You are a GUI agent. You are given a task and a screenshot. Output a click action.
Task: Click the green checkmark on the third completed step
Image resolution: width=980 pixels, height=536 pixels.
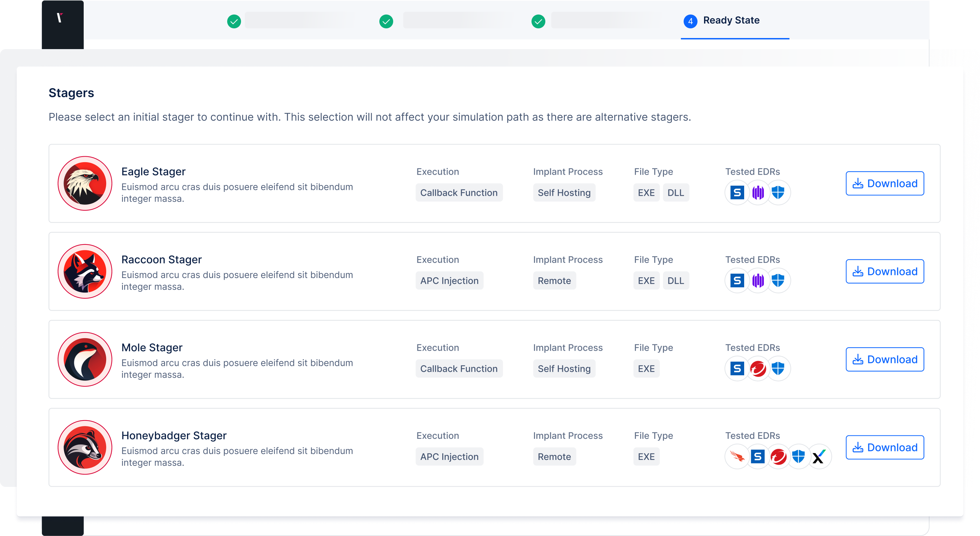(x=539, y=22)
